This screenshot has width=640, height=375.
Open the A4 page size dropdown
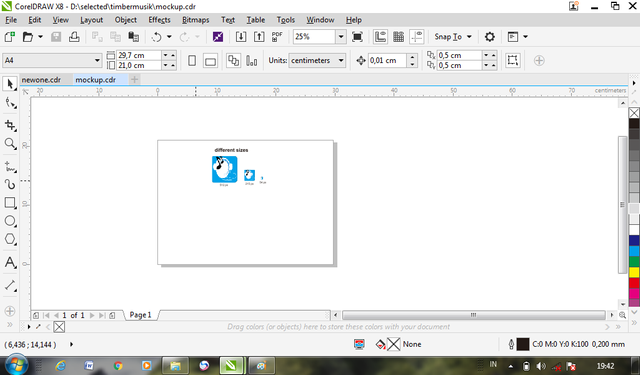(x=97, y=60)
